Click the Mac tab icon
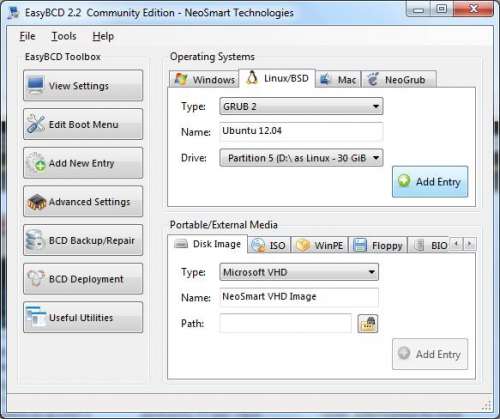500x419 pixels. 325,79
